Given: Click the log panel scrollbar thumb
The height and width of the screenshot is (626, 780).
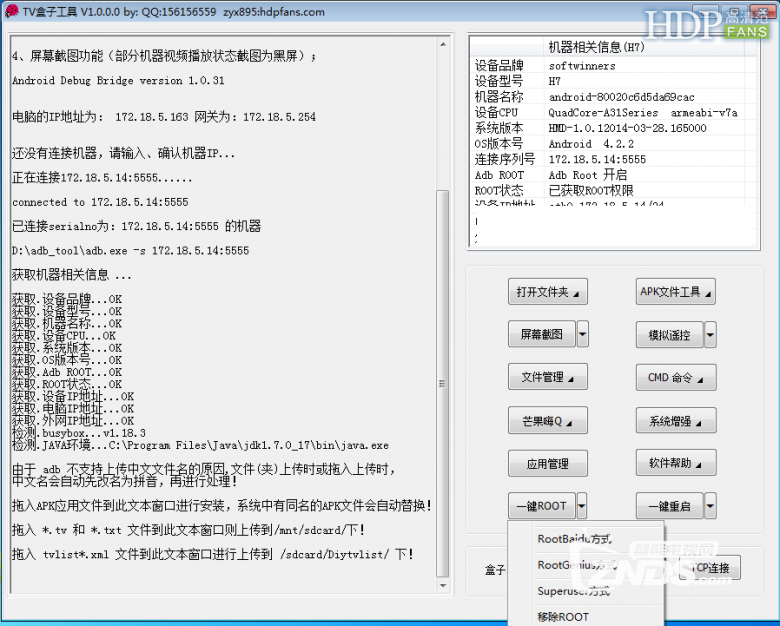Looking at the screenshot, I should [x=442, y=383].
